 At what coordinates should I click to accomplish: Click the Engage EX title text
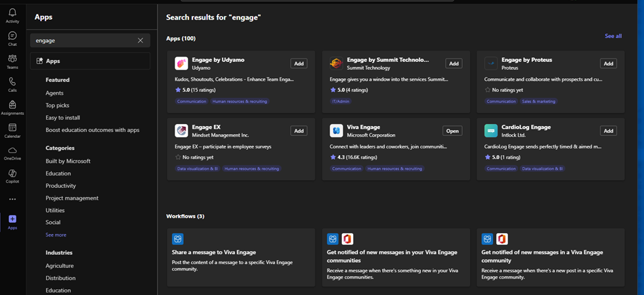tap(206, 127)
